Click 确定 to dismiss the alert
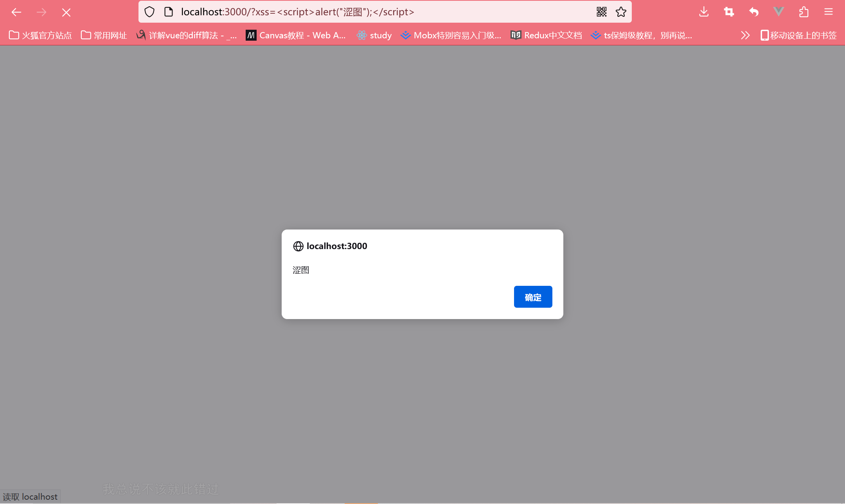The image size is (845, 504). click(533, 297)
